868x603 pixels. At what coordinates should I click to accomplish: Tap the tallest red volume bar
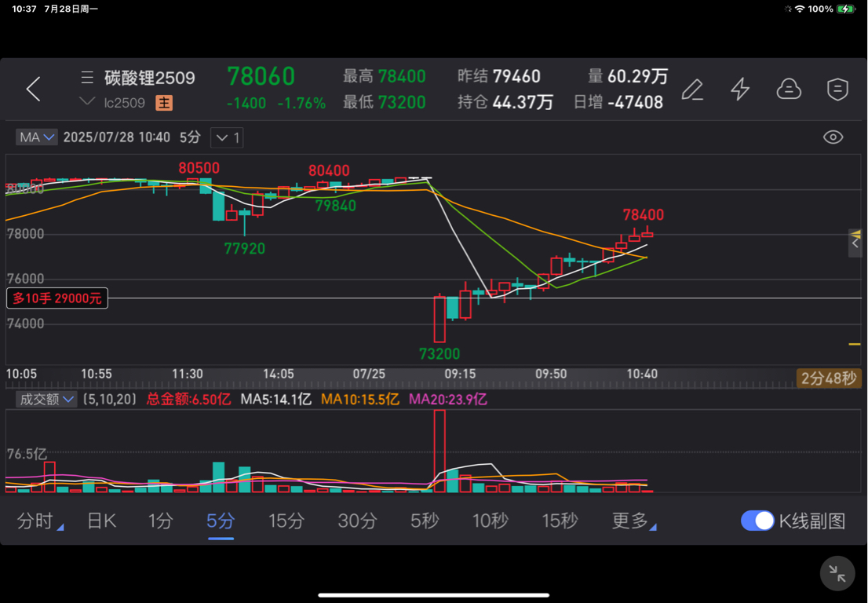439,451
